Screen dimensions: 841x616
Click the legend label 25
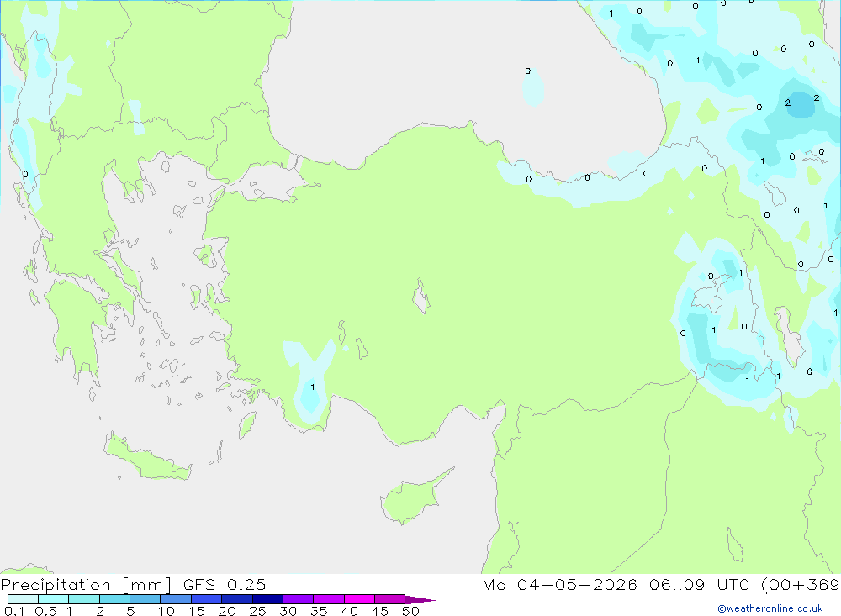point(257,611)
